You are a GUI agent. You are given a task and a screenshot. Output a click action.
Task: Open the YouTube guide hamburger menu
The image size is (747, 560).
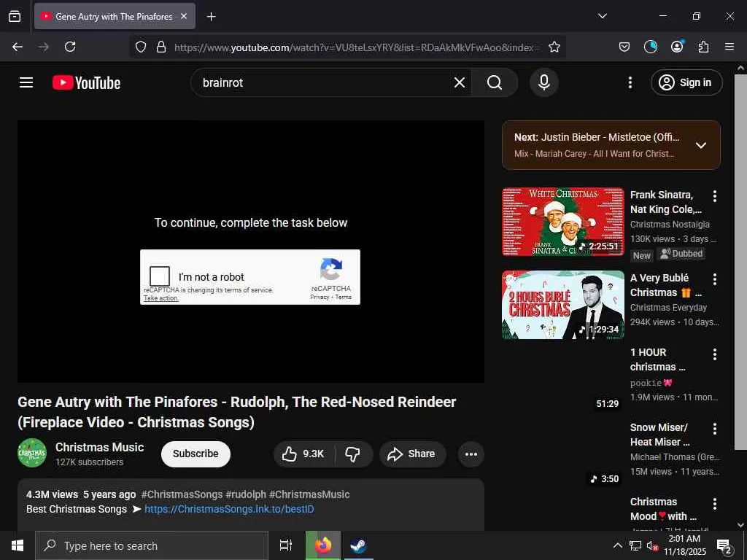[26, 82]
